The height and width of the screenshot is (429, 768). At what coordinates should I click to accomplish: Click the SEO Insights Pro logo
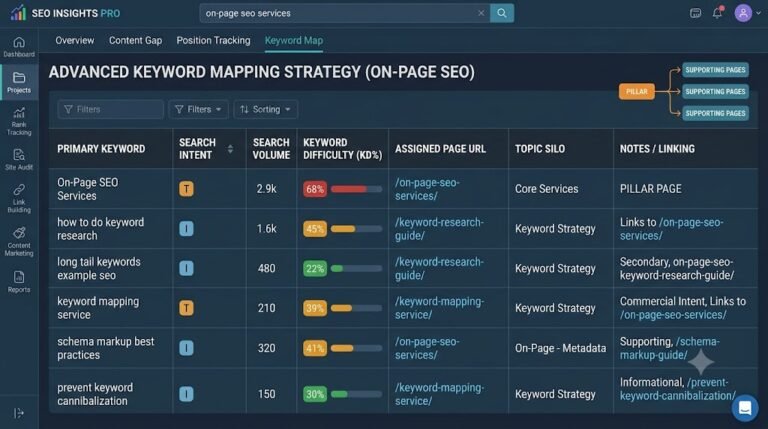coord(65,13)
